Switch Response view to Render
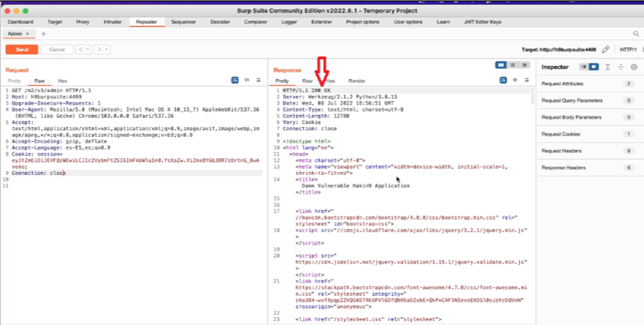The image size is (644, 325). tap(357, 81)
